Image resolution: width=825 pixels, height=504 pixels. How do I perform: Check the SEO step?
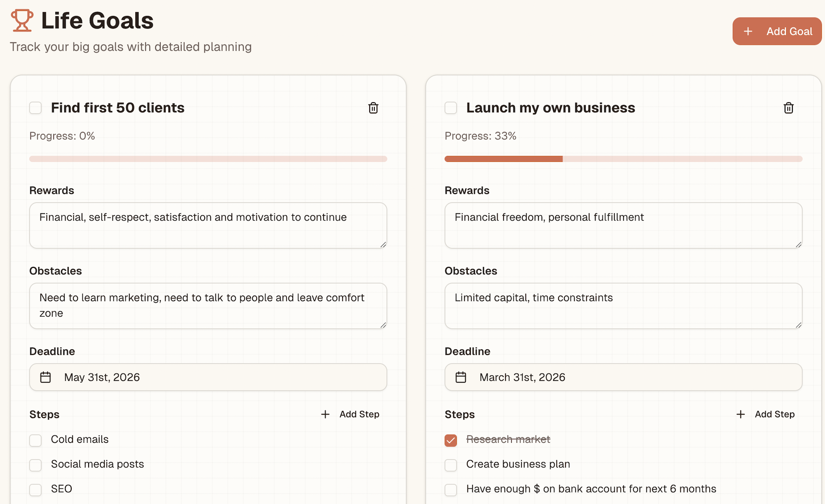pyautogui.click(x=35, y=489)
